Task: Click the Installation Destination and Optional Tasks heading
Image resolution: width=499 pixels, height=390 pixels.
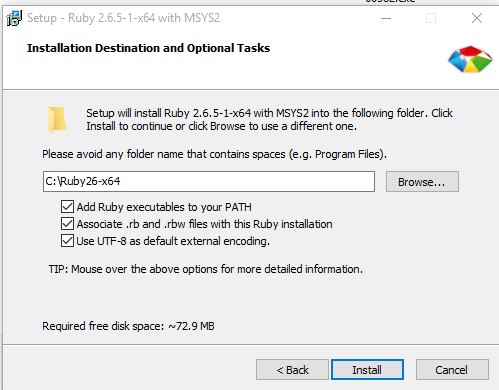Action: (x=148, y=48)
